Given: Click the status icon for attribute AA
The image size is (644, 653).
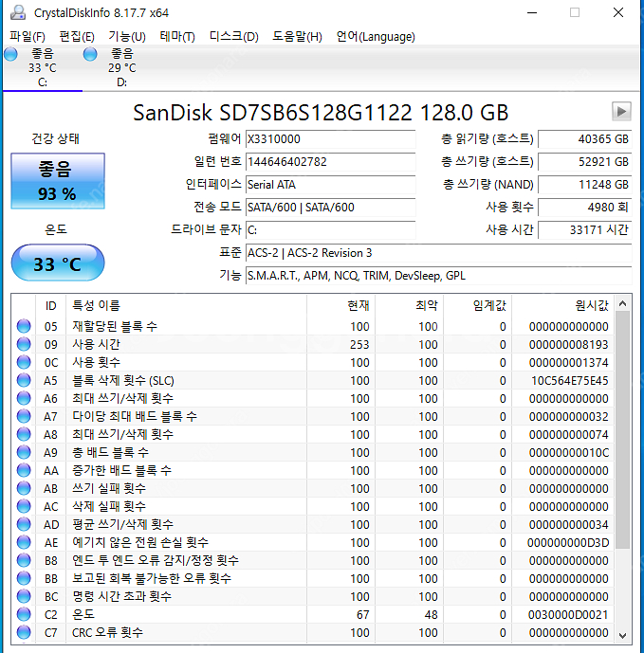Looking at the screenshot, I should (24, 470).
